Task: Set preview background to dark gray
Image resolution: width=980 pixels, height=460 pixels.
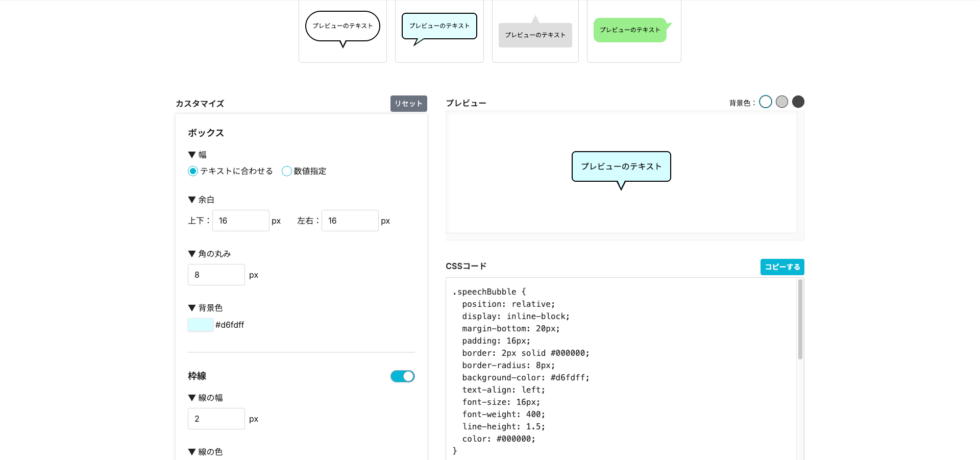Action: pos(798,102)
